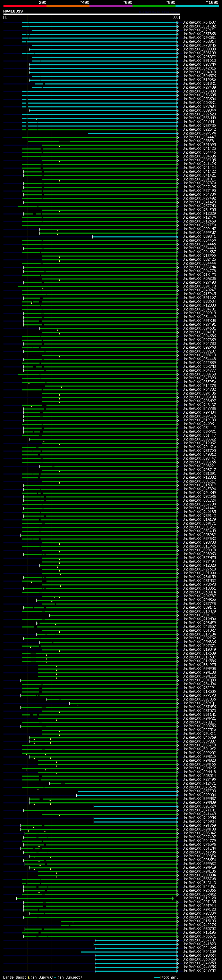This screenshot has width=222, height=980.
Task: Select the UniRef100_P24006 label
Action: click(x=199, y=948)
